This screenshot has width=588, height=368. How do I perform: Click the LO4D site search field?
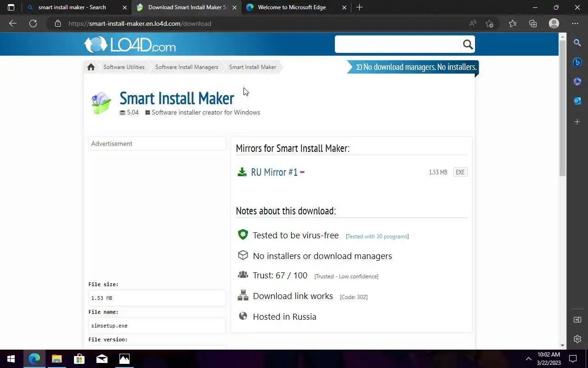(x=398, y=44)
